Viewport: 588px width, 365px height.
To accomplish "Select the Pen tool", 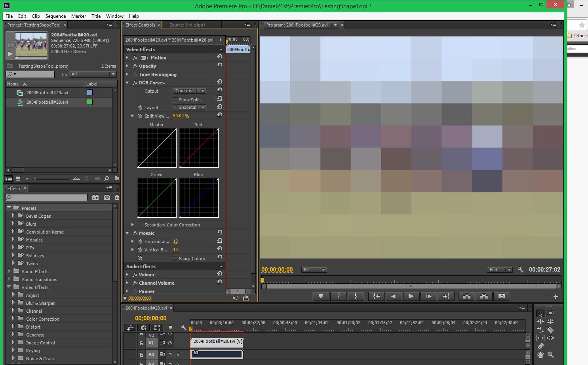I will 540,346.
